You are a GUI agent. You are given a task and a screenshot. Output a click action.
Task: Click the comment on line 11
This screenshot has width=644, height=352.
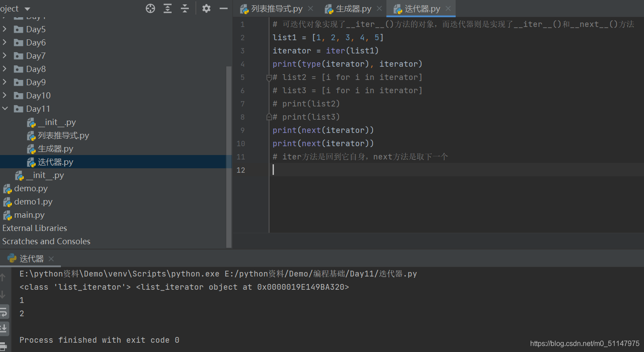click(x=360, y=157)
